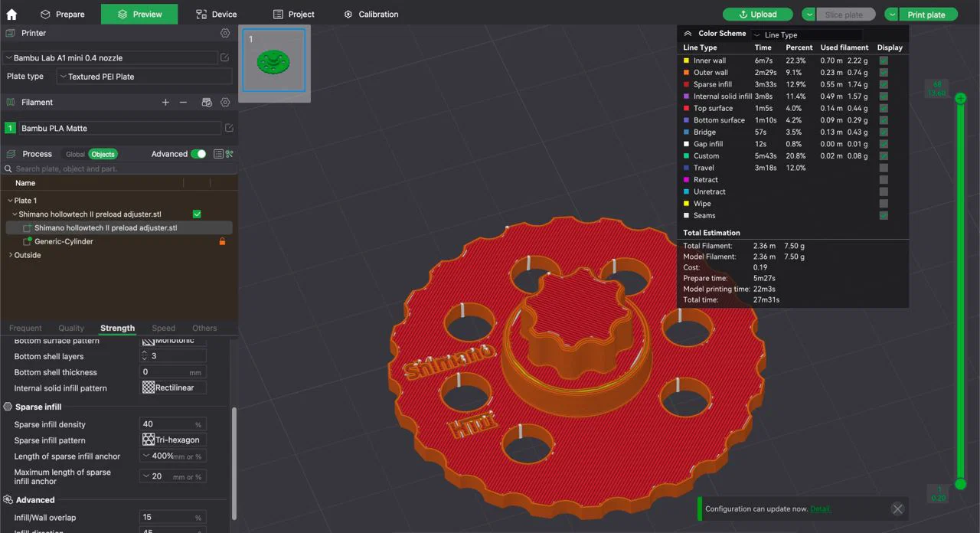Edit the Bambu PLA Matte filament preset
This screenshot has width=980, height=533.
pos(229,128)
